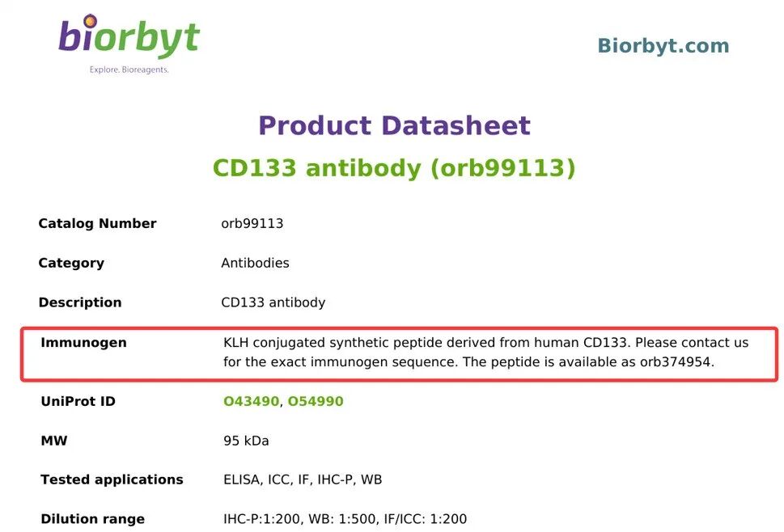The width and height of the screenshot is (784, 532).
Task: Click the Catalog Number label
Action: tap(97, 224)
